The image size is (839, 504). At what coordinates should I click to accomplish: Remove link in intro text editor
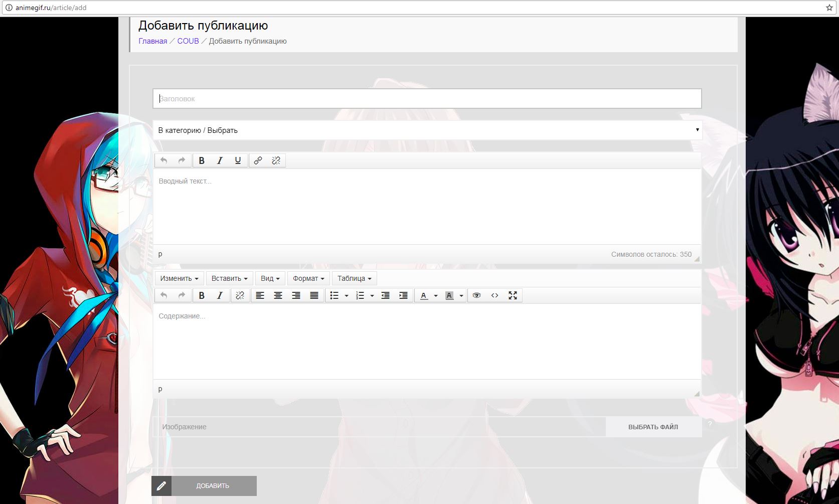[276, 160]
